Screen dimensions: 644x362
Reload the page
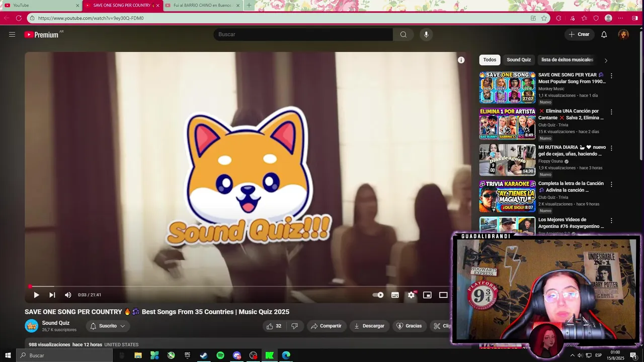tap(19, 18)
